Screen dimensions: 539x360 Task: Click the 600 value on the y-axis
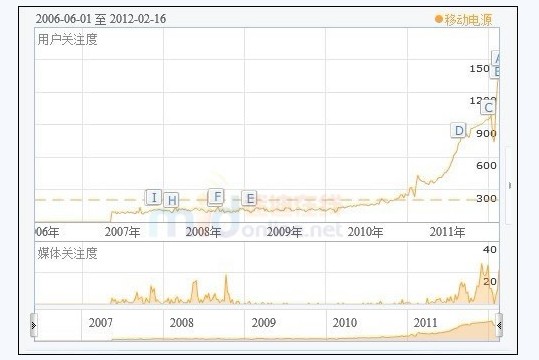[x=486, y=166]
